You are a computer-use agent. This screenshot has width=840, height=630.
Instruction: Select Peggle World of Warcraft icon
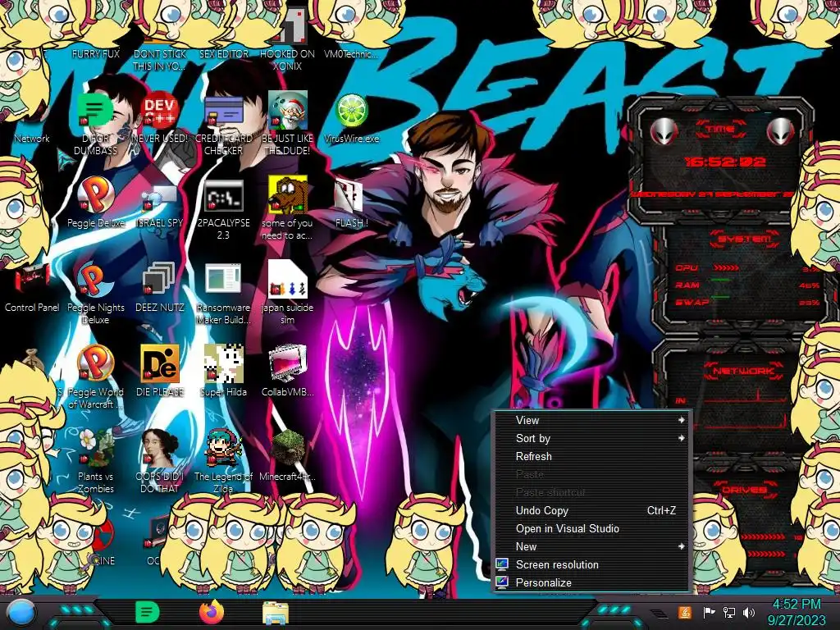[x=95, y=363]
